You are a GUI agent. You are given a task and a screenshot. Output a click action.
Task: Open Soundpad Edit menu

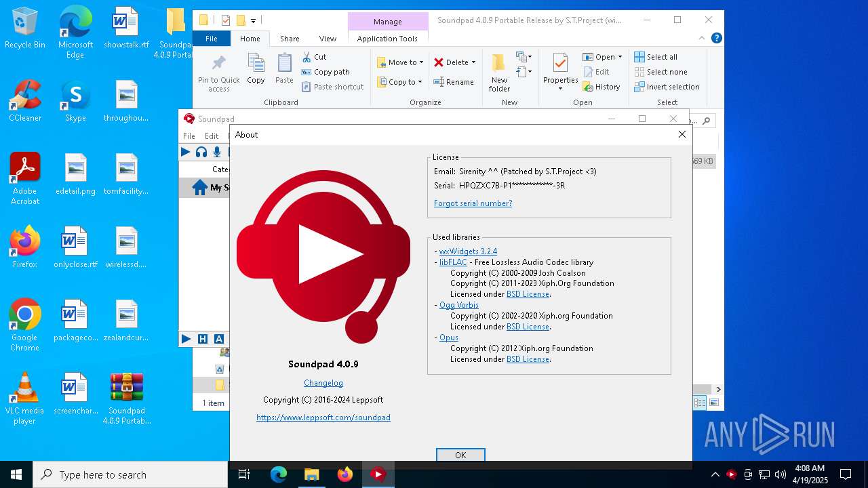point(212,136)
